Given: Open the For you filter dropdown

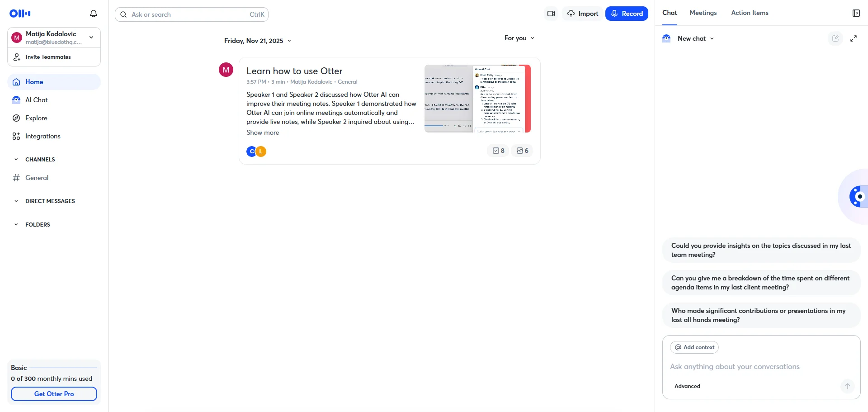Looking at the screenshot, I should click(519, 38).
